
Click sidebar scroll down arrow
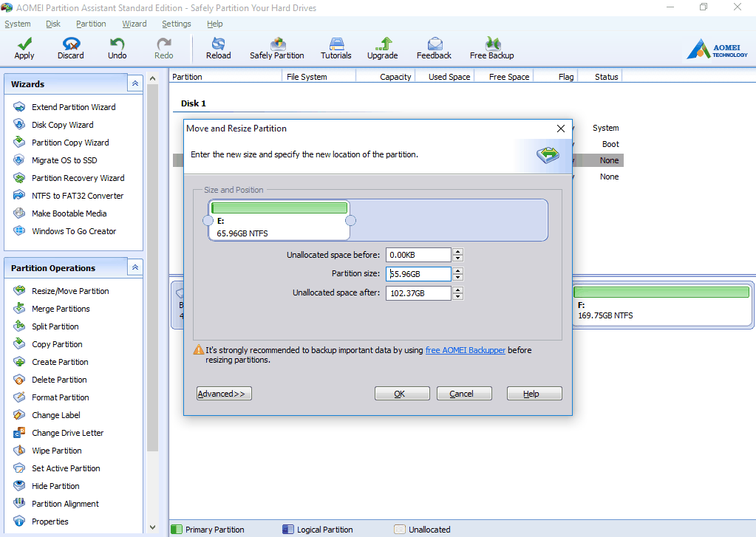click(152, 527)
